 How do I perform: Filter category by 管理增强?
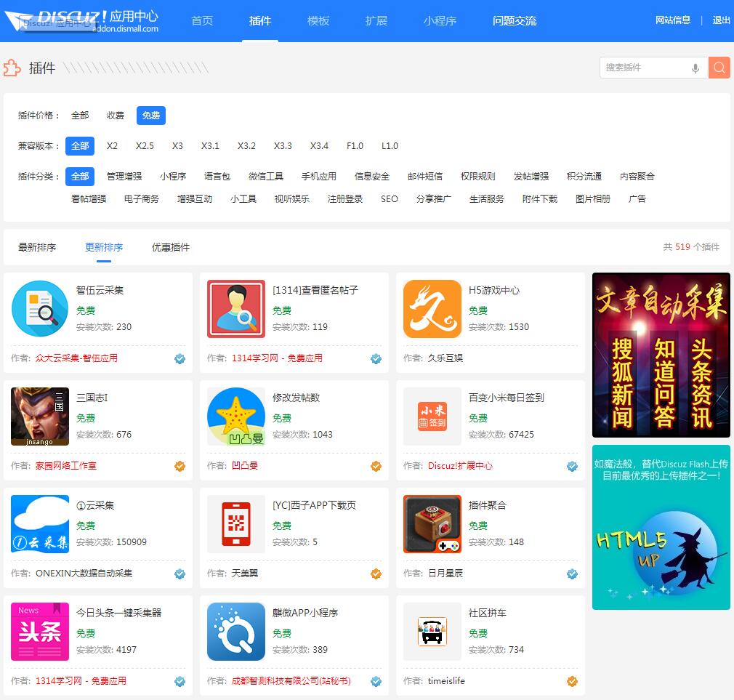pos(124,177)
